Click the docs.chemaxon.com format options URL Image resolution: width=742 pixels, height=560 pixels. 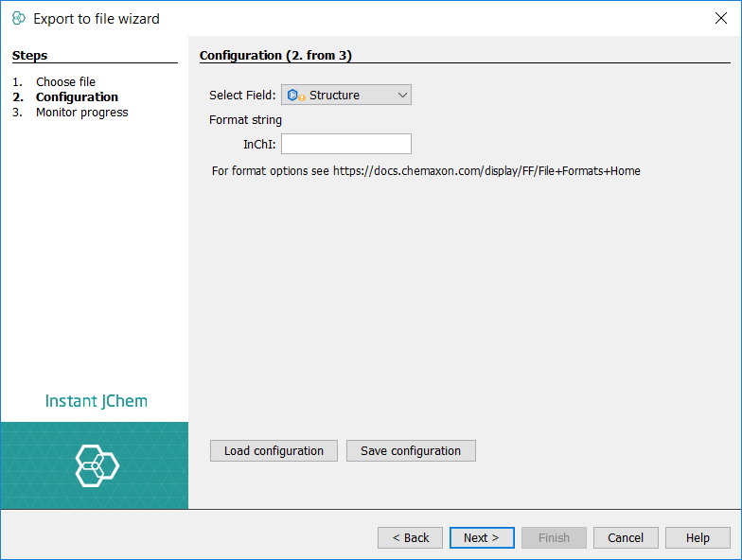pyautogui.click(x=486, y=171)
